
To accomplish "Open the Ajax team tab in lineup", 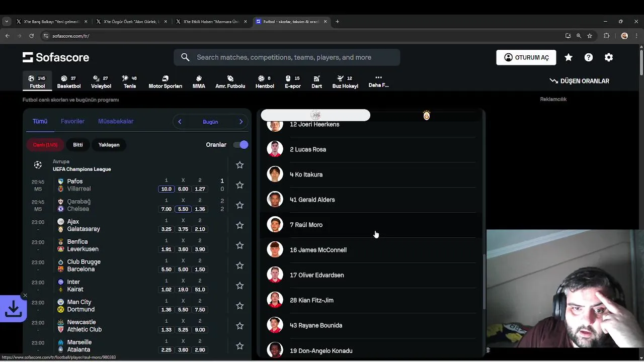I will tap(315, 116).
